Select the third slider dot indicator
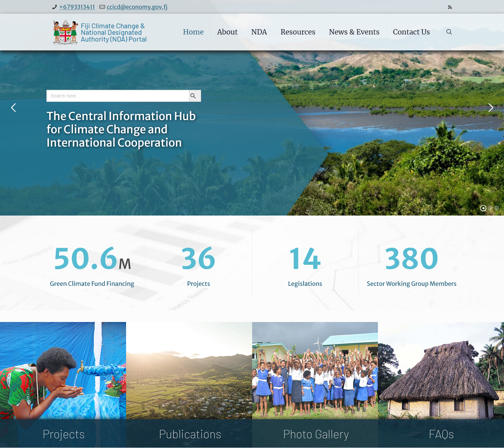Image resolution: width=504 pixels, height=448 pixels. click(497, 208)
